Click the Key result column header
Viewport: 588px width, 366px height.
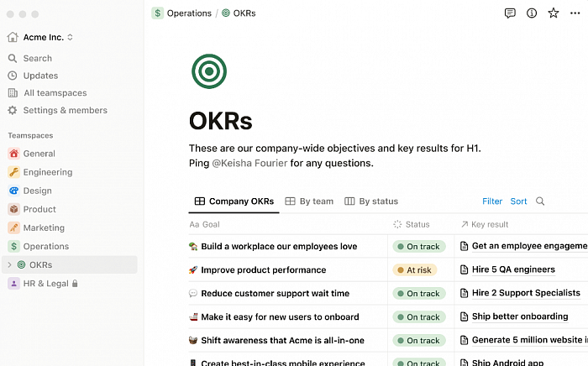[485, 224]
